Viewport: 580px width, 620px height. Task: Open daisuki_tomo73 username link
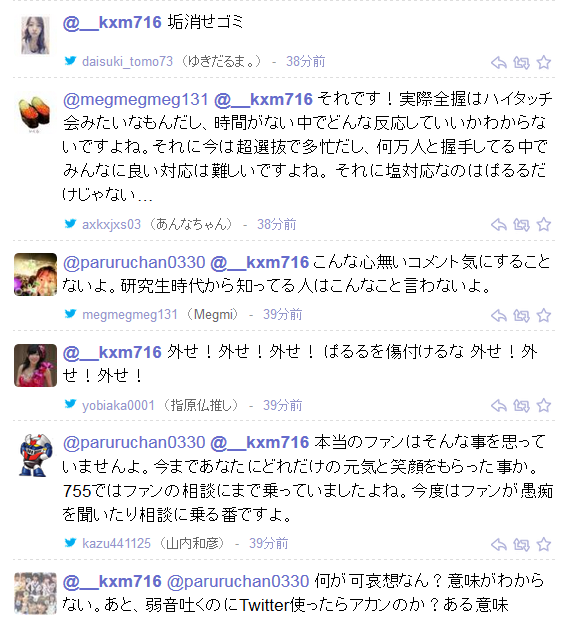point(127,61)
